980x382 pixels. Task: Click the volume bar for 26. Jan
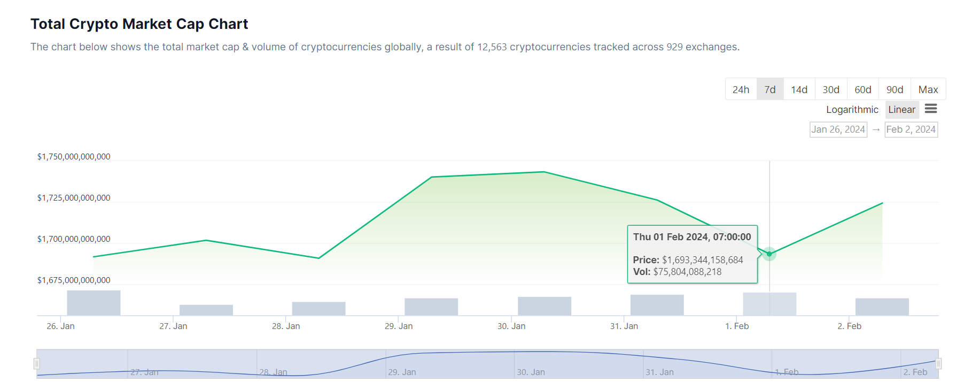tap(94, 303)
